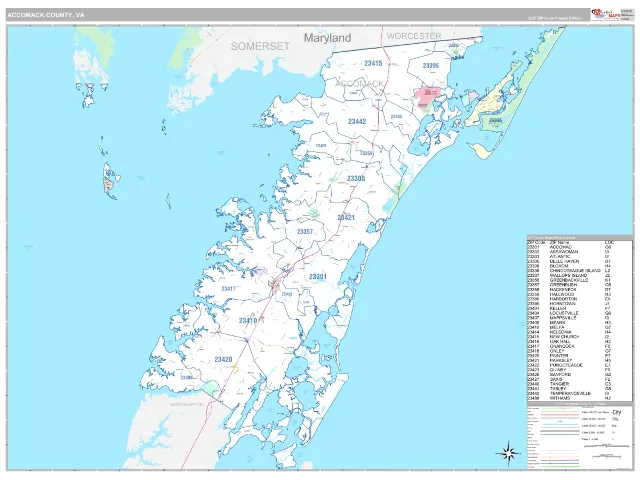
Task: Click ZIP code 23357 on the map
Action: point(304,232)
